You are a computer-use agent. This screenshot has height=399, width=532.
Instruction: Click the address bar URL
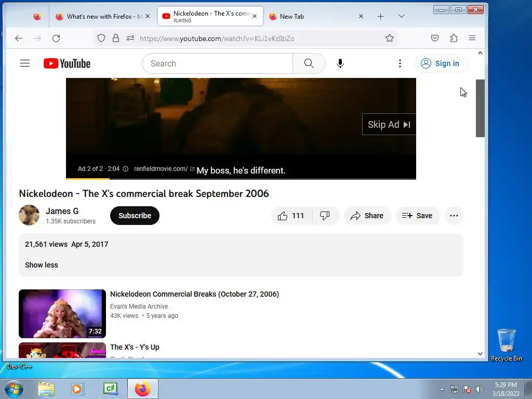click(x=217, y=38)
